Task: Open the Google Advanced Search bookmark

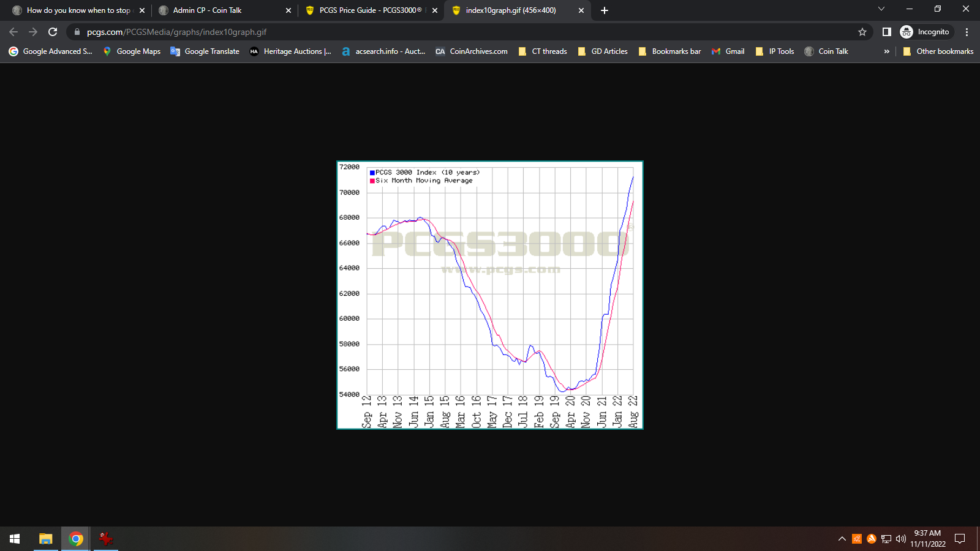Action: (x=51, y=51)
